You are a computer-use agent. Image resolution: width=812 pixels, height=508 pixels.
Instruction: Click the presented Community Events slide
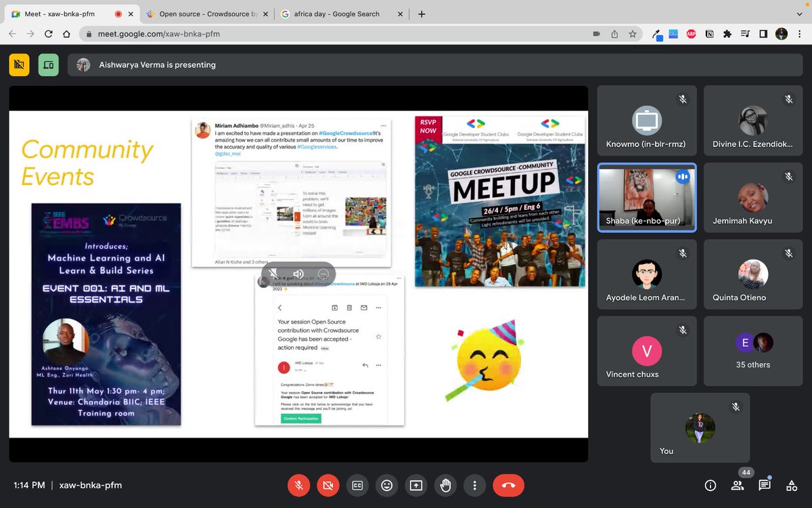pyautogui.click(x=298, y=274)
